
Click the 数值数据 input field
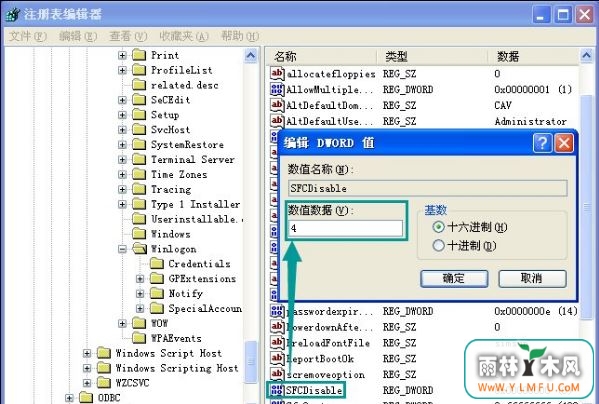pyautogui.click(x=345, y=228)
